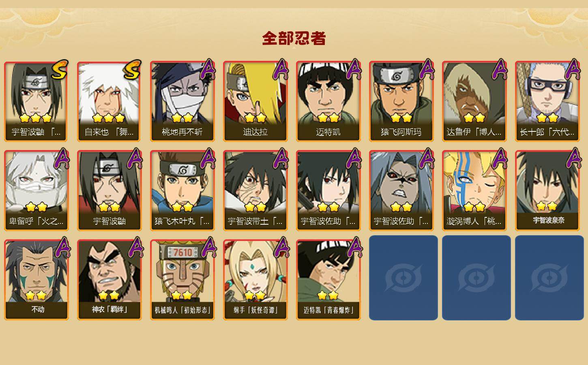Open the 猿飞木叶丸 ninja card
The height and width of the screenshot is (365, 588).
click(x=182, y=191)
